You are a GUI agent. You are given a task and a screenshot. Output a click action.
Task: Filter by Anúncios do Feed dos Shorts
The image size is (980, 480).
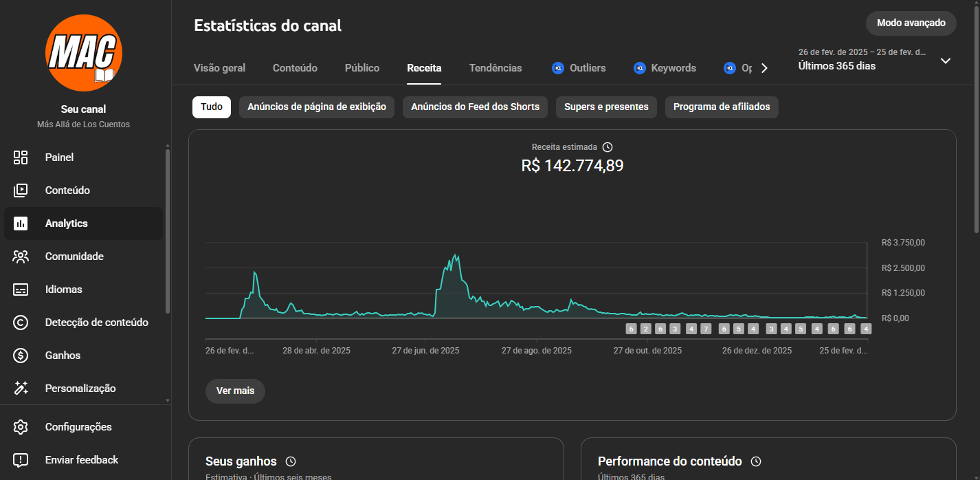pos(475,107)
